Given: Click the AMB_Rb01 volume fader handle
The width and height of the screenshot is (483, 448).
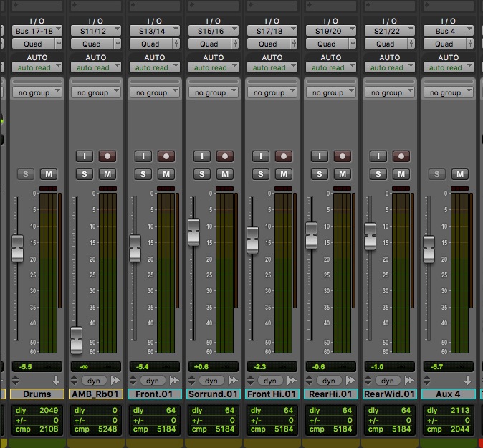Looking at the screenshot, I should [76, 339].
